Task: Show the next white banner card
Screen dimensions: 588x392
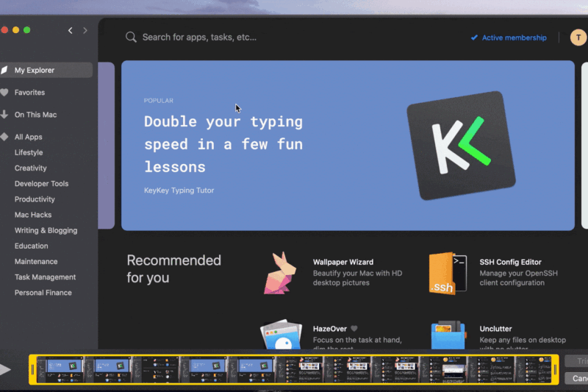Action: 584,145
